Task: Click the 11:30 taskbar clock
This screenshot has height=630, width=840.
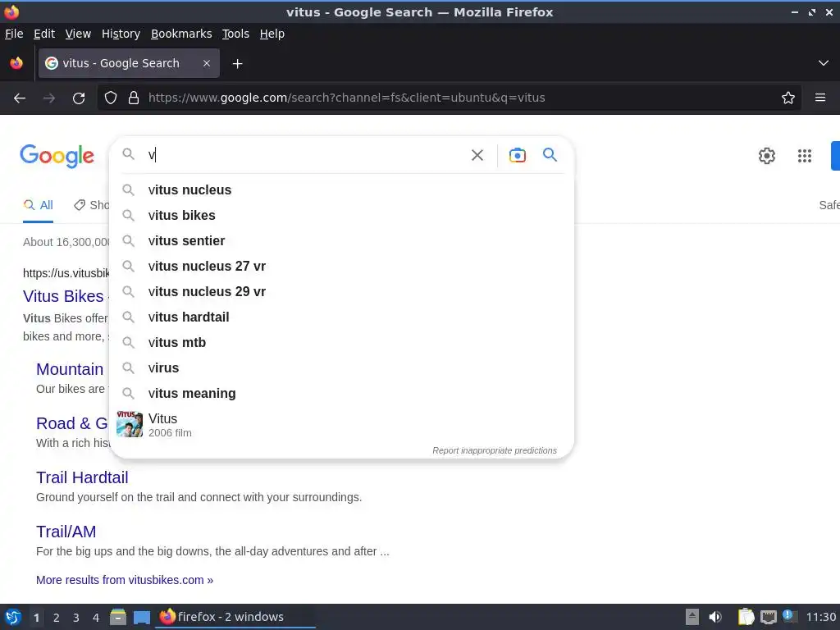Action: (x=820, y=617)
